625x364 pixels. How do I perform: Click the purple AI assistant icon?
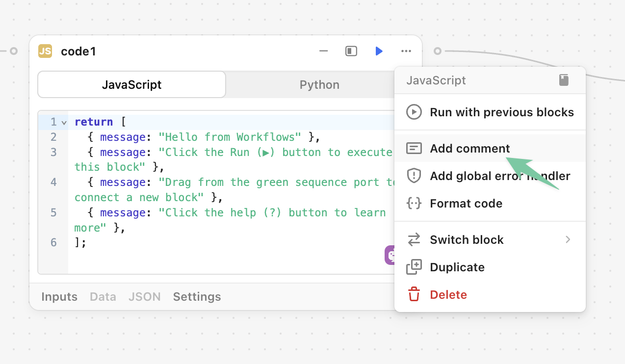pyautogui.click(x=390, y=255)
